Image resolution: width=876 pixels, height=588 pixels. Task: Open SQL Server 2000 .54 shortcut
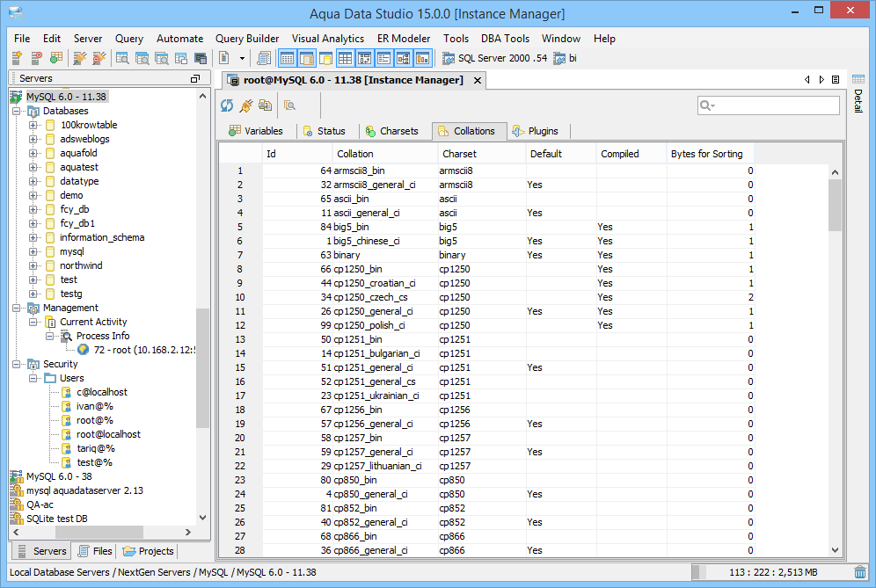[x=494, y=58]
